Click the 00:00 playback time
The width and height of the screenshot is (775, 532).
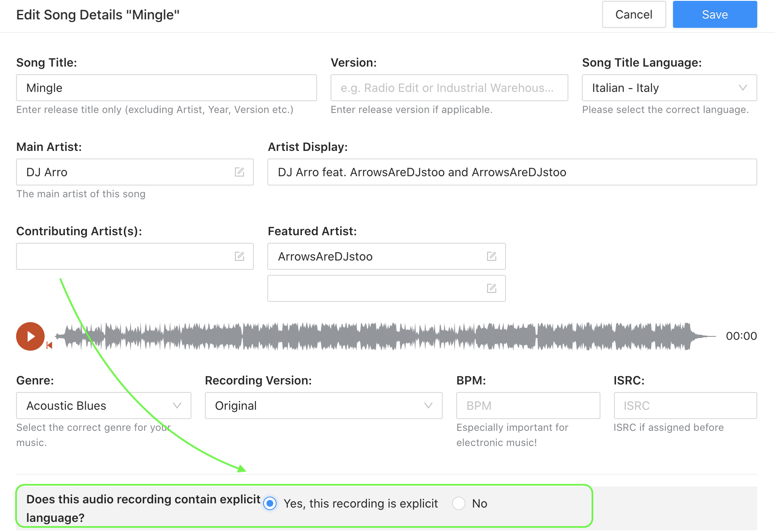coord(741,336)
